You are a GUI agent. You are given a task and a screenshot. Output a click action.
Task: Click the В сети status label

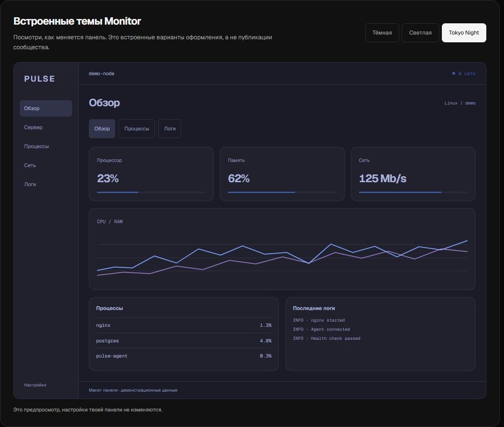click(x=467, y=74)
